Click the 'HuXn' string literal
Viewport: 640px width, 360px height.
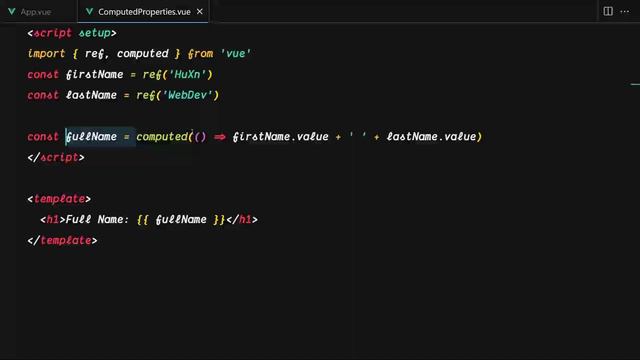click(x=187, y=74)
